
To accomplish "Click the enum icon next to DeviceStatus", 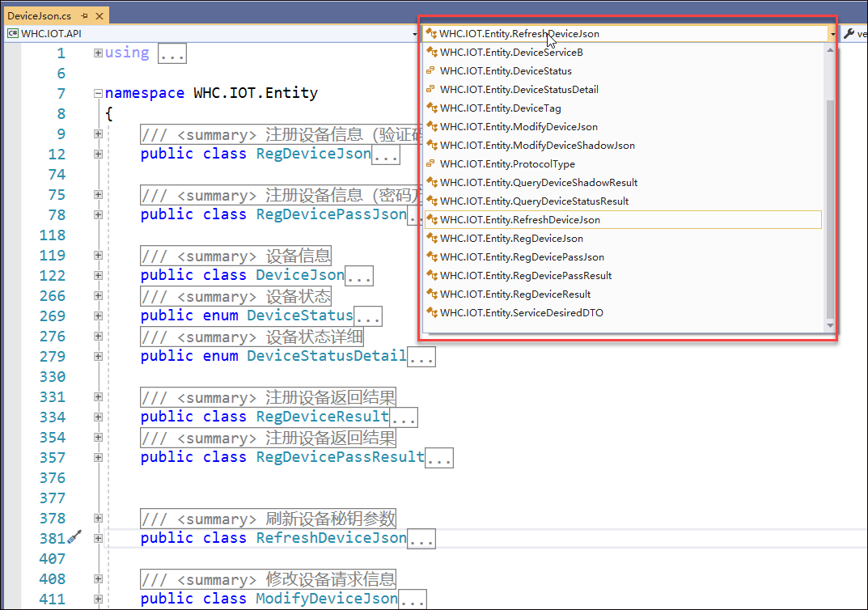I will (x=431, y=71).
